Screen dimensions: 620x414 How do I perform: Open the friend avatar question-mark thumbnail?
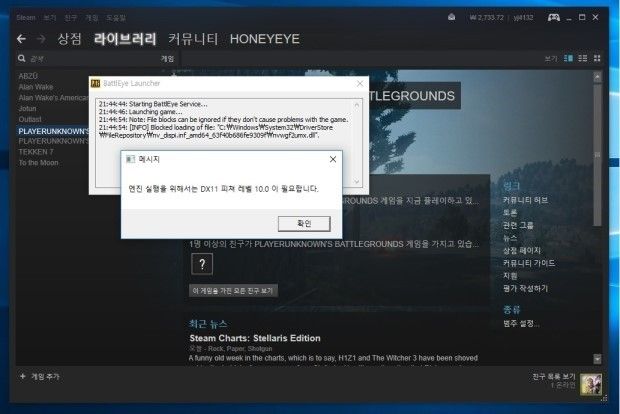click(202, 264)
